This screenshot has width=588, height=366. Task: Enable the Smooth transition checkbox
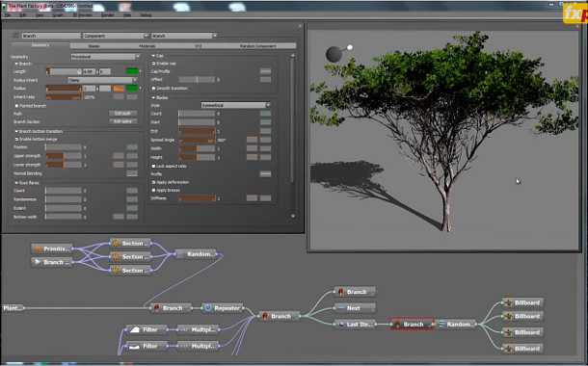153,89
